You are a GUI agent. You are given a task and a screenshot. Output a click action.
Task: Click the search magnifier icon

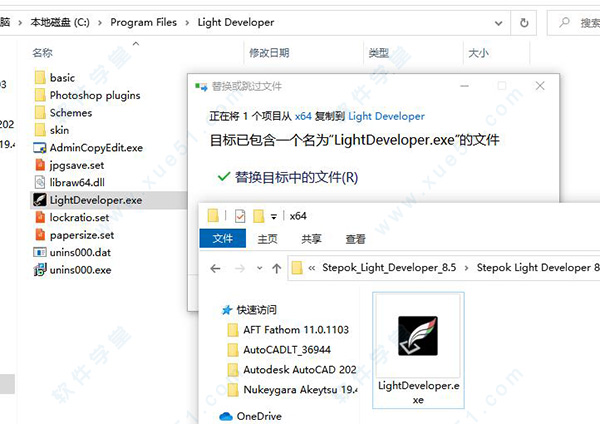pyautogui.click(x=564, y=23)
